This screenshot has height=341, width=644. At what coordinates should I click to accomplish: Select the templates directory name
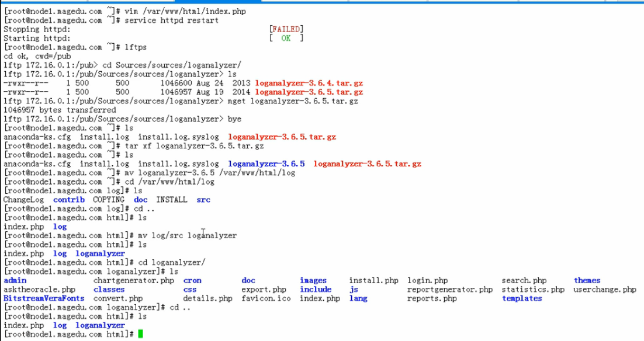tap(522, 299)
